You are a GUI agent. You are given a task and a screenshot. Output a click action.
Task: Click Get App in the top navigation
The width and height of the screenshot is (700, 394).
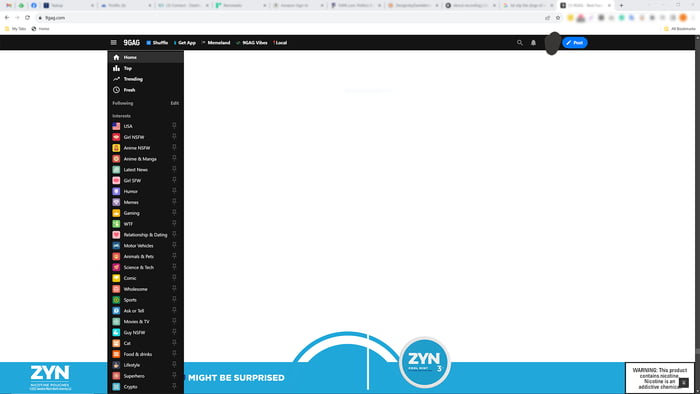185,43
